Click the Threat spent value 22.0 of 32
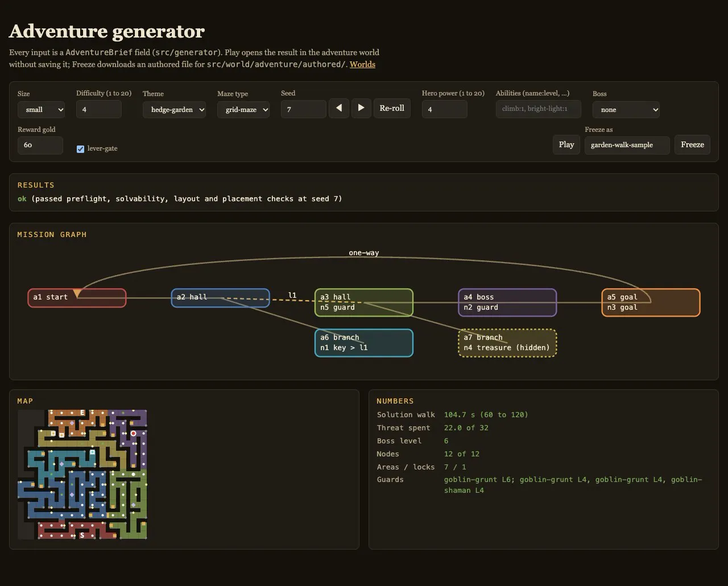The height and width of the screenshot is (586, 728). click(x=466, y=428)
